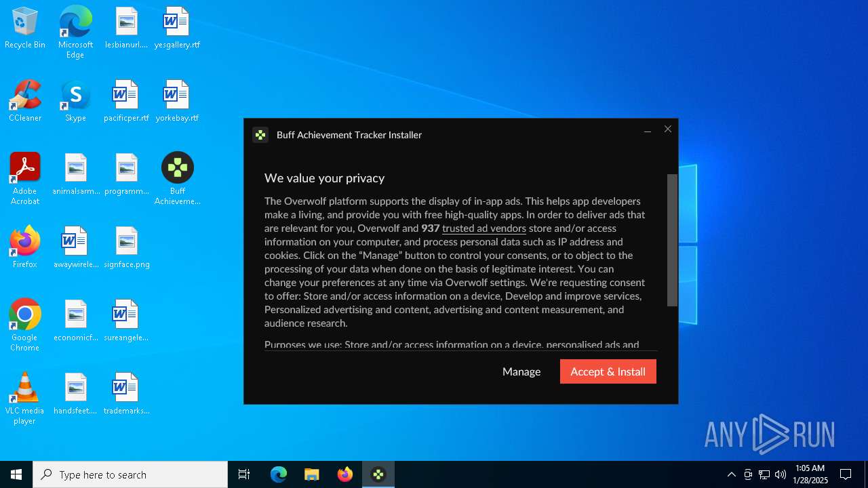Launch Google Chrome from the desktop
The image size is (868, 488).
[25, 325]
